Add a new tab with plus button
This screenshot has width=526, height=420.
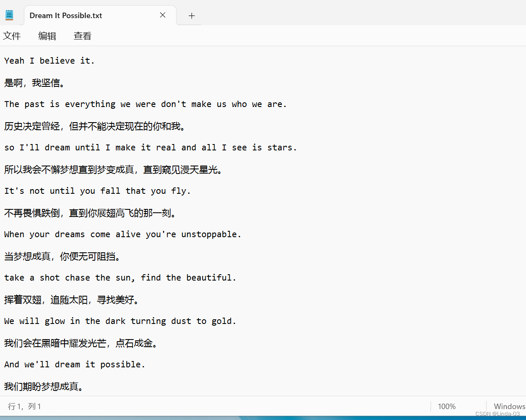point(192,16)
